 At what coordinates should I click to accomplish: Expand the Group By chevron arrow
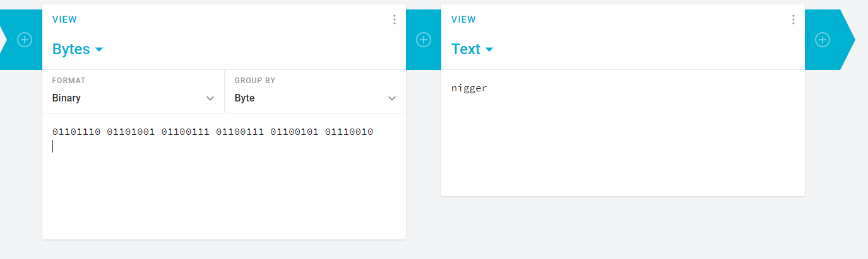tap(392, 98)
